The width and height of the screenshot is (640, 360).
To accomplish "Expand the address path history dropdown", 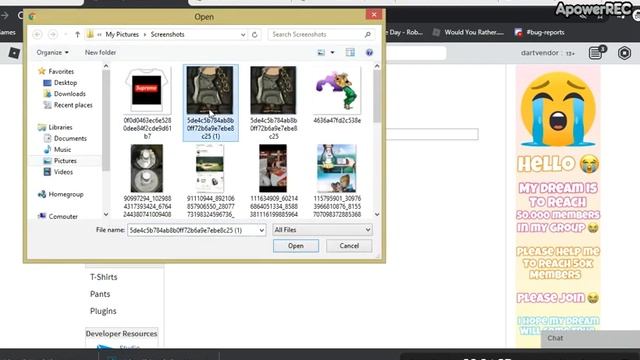I will click(x=243, y=35).
